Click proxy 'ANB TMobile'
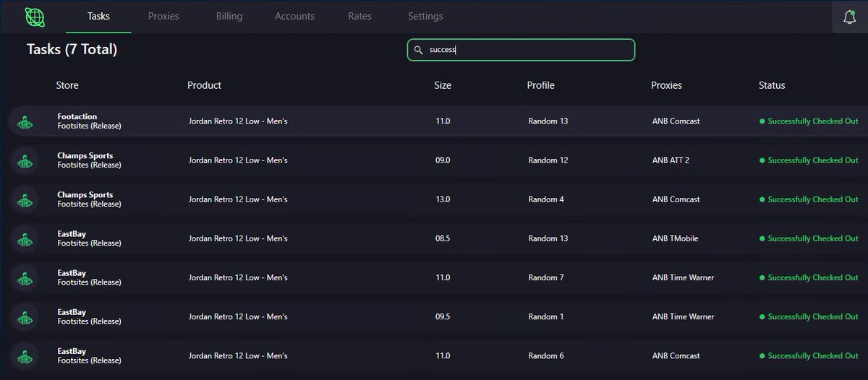Screen dimensions: 868x380 click(x=675, y=238)
